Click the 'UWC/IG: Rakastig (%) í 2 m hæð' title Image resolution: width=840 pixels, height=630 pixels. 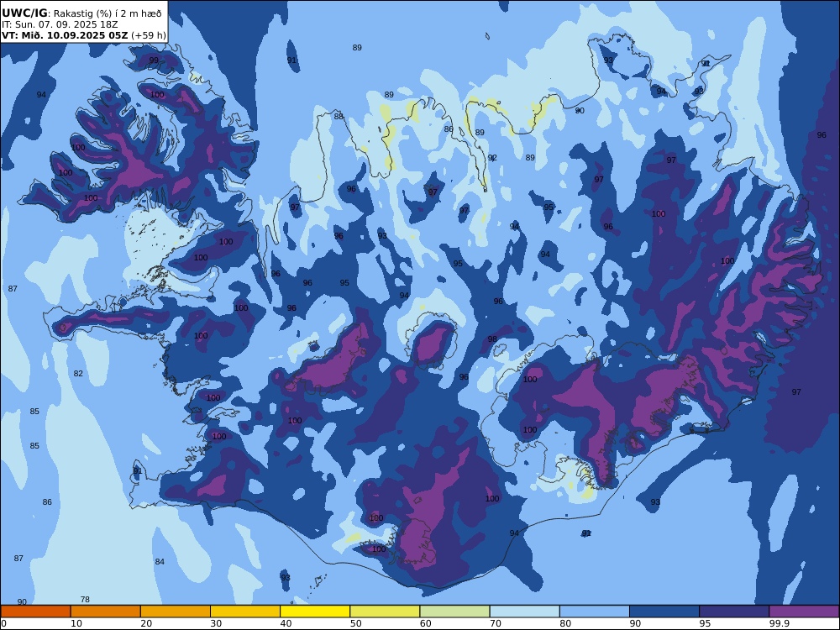81,13
